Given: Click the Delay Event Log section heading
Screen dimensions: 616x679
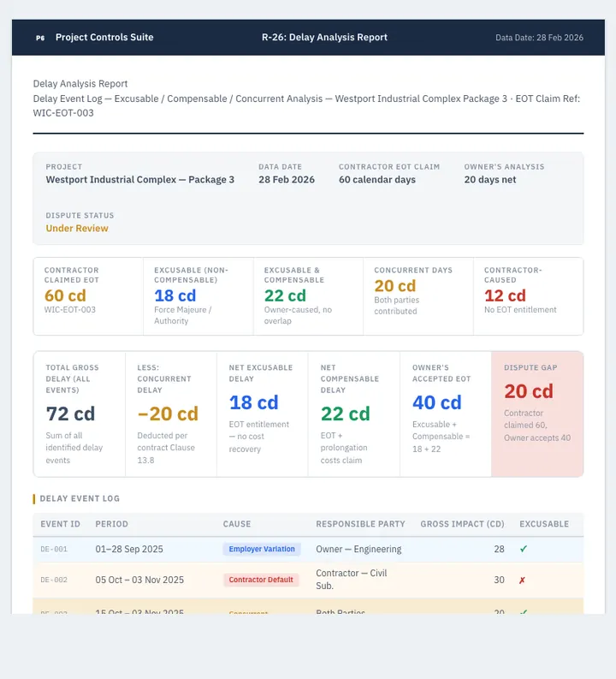Looking at the screenshot, I should click(80, 498).
